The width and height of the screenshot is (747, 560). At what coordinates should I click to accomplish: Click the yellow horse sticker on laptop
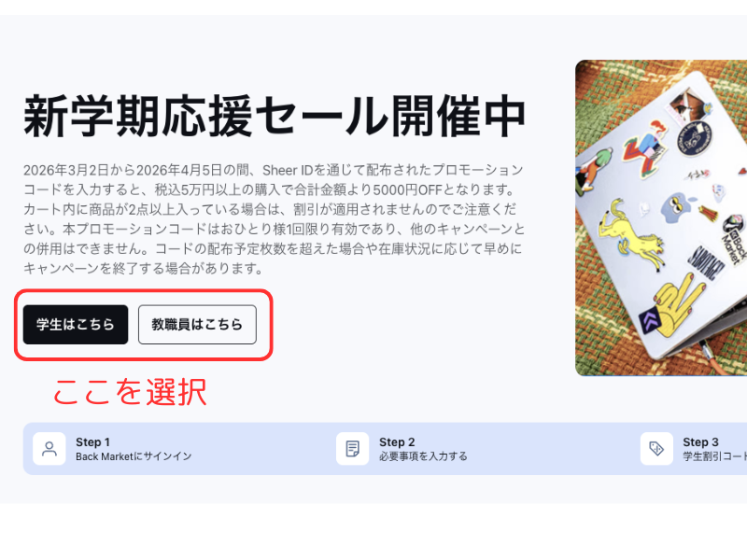631,236
